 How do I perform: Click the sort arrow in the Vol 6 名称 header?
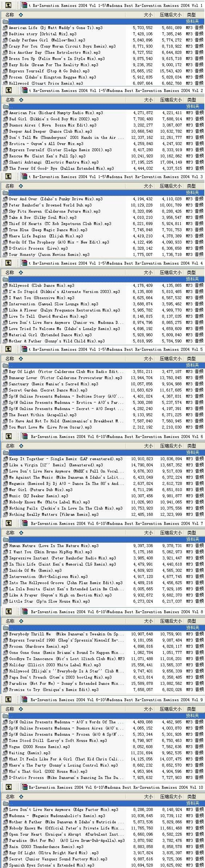[21, 446]
